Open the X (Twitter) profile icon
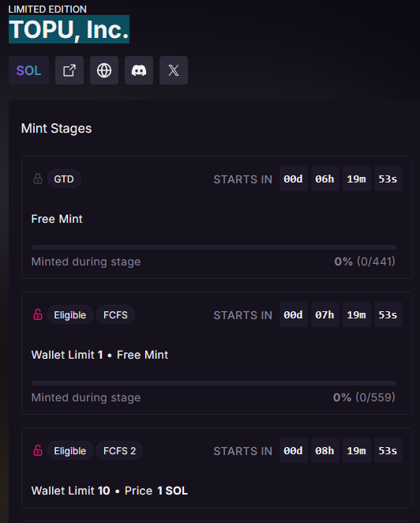Screen dimensions: 420x523 click(174, 70)
